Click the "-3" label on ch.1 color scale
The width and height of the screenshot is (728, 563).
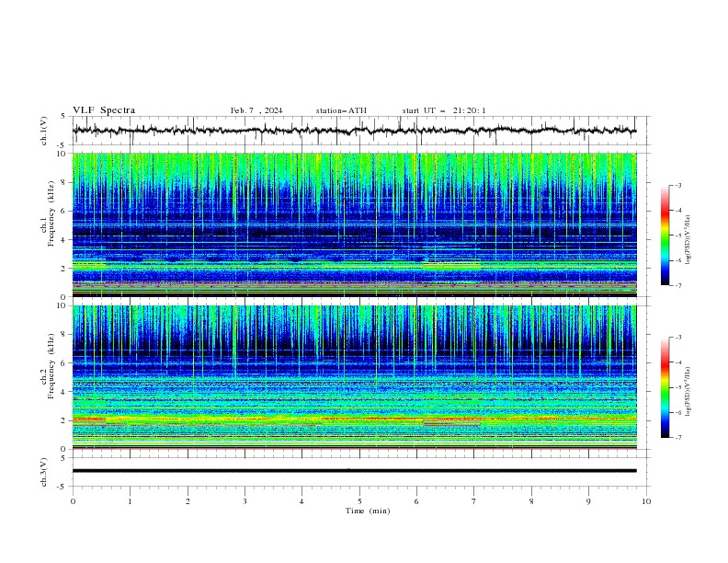(678, 185)
